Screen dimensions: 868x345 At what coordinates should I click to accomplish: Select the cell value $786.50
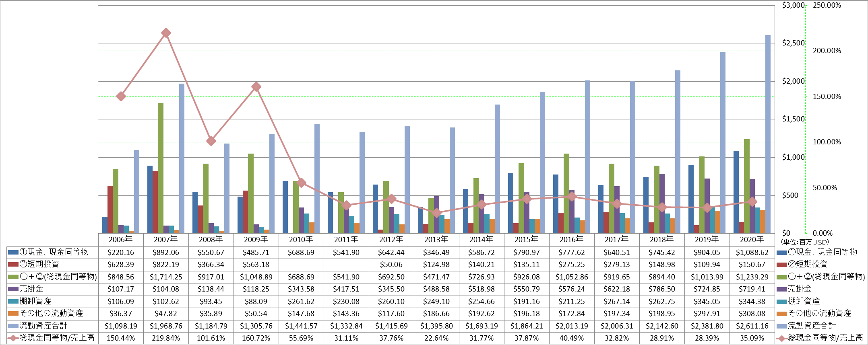[662, 289]
